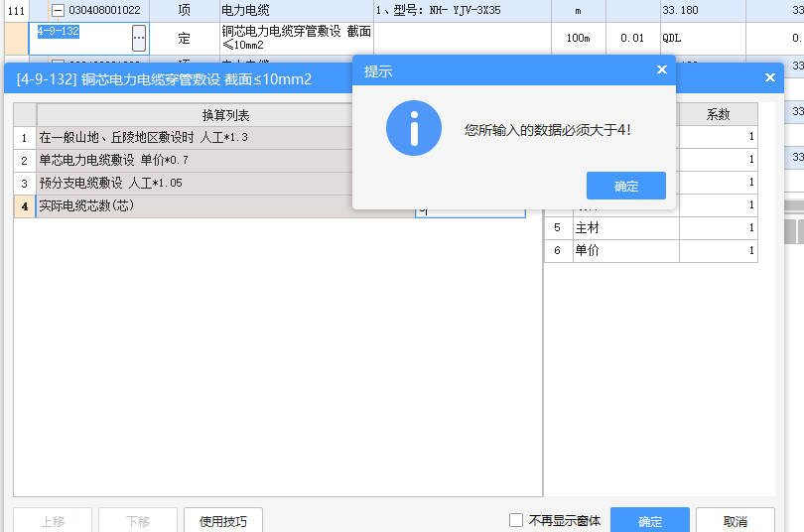Close the 提示 message dialog

point(662,69)
